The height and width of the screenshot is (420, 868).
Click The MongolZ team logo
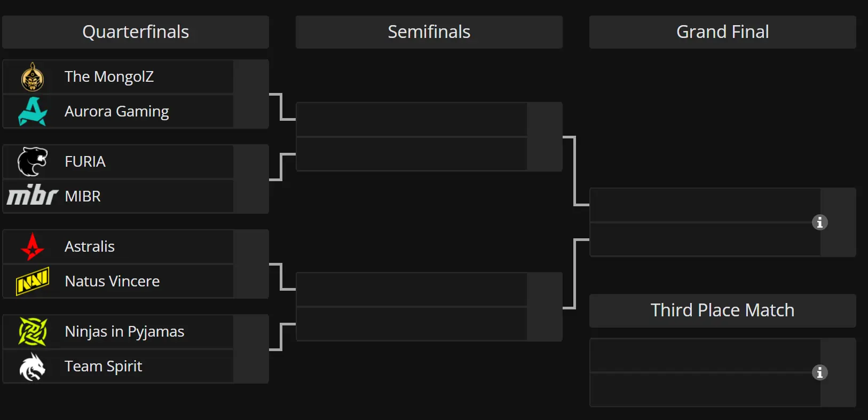[x=33, y=77]
